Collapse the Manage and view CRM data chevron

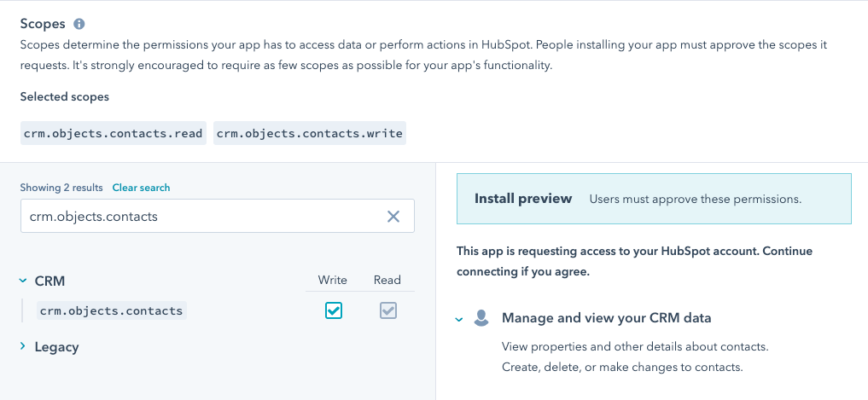[459, 319]
